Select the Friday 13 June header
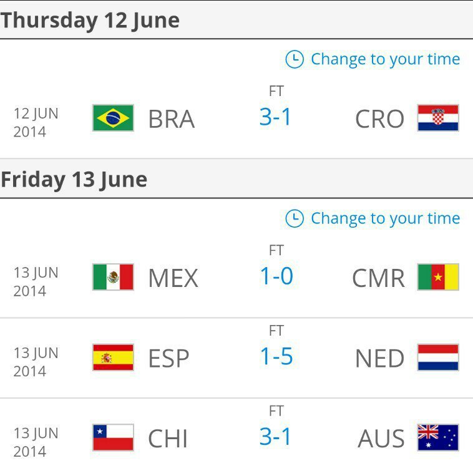The height and width of the screenshot is (476, 473). [x=74, y=180]
